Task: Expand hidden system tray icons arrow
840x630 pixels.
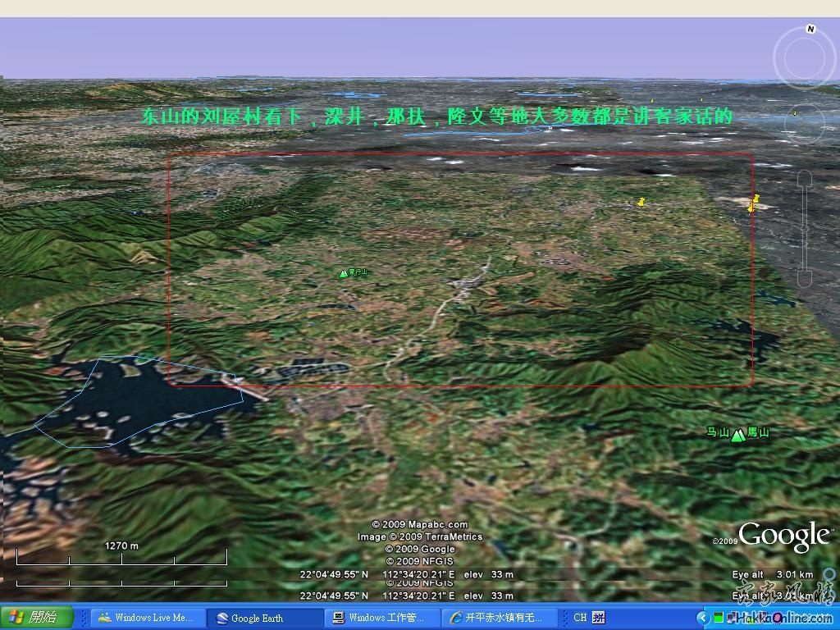Action: pyautogui.click(x=703, y=619)
